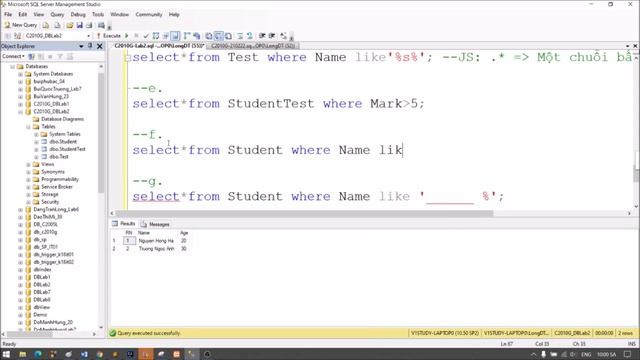Click the Uncomment selected lines icon
The height and width of the screenshot is (360, 640).
249,36
